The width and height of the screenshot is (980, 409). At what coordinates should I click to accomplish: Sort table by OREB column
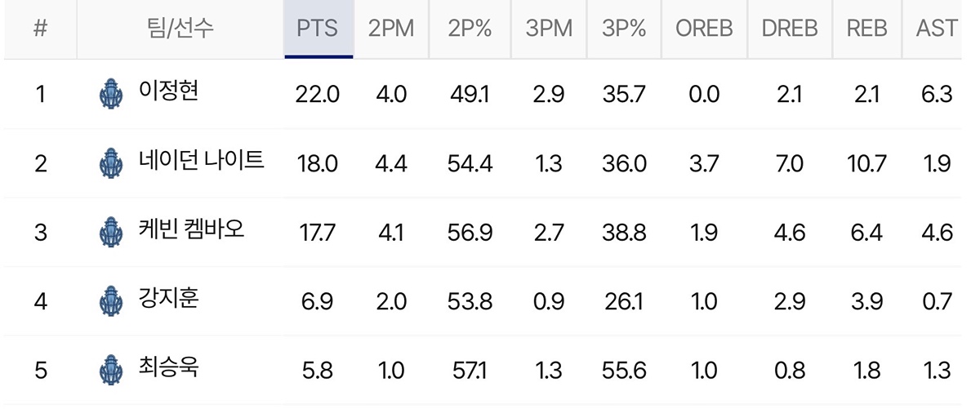(x=704, y=29)
